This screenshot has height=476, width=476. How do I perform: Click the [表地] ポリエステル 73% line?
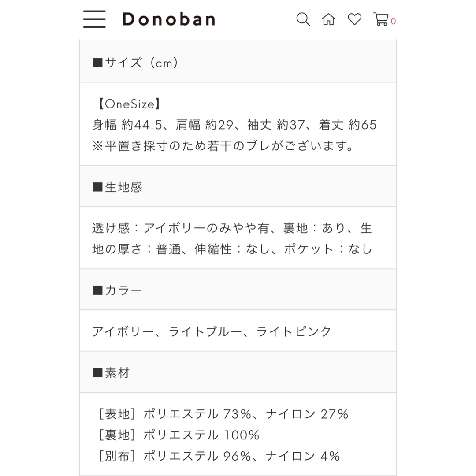(x=223, y=414)
